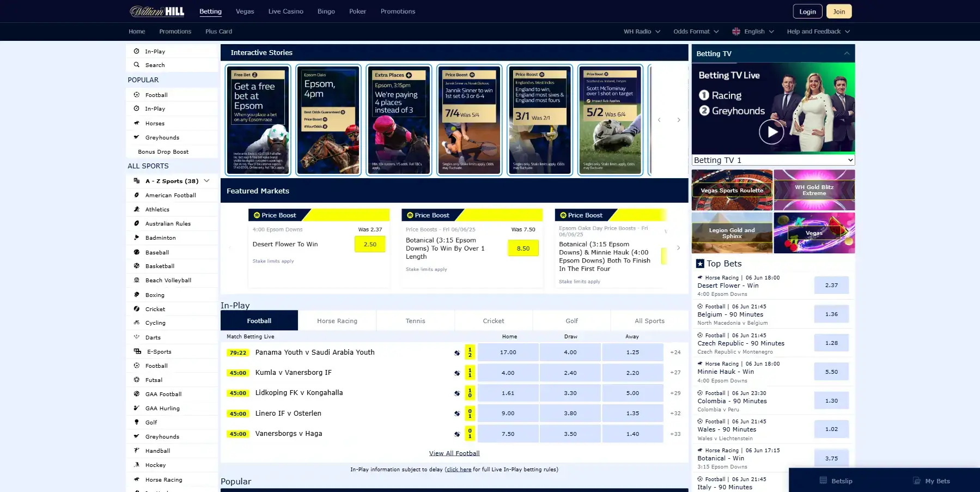The width and height of the screenshot is (980, 492).
Task: Open the Odds Format dropdown
Action: (x=696, y=31)
